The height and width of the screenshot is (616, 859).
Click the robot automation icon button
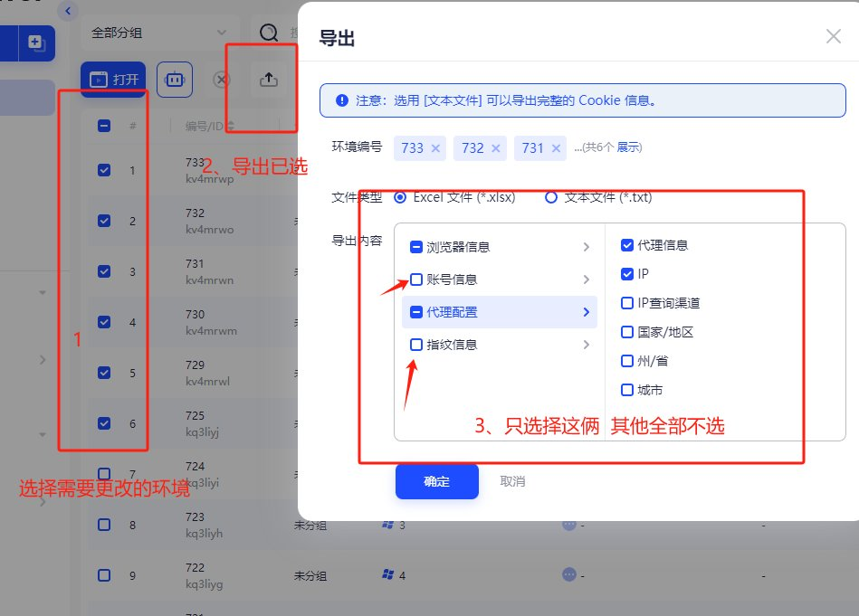click(174, 80)
